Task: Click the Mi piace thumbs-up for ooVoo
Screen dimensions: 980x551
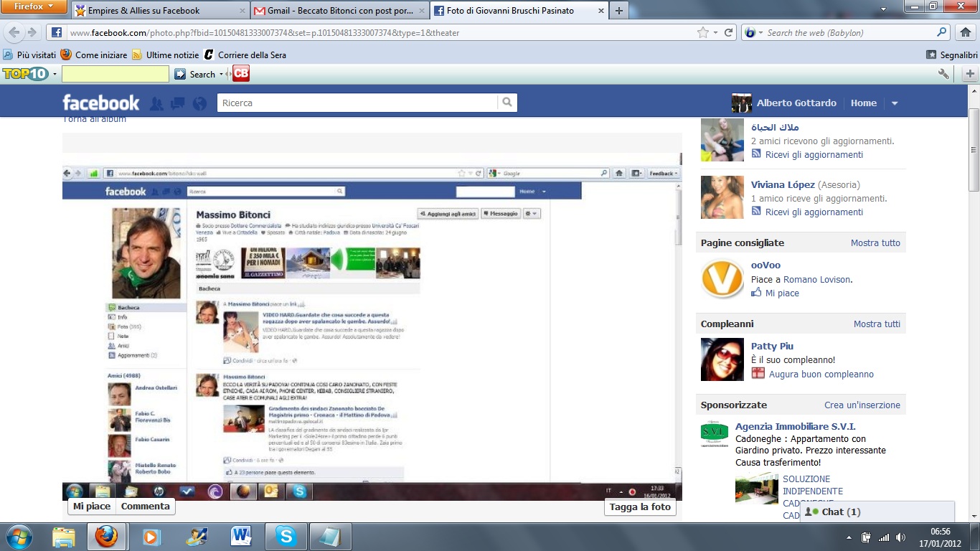Action: (x=756, y=293)
